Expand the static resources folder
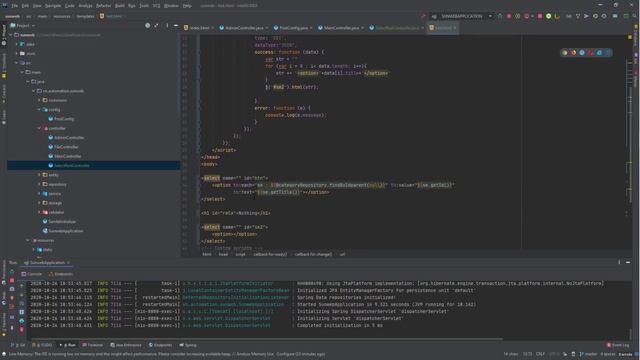The image size is (640, 360). click(34, 249)
